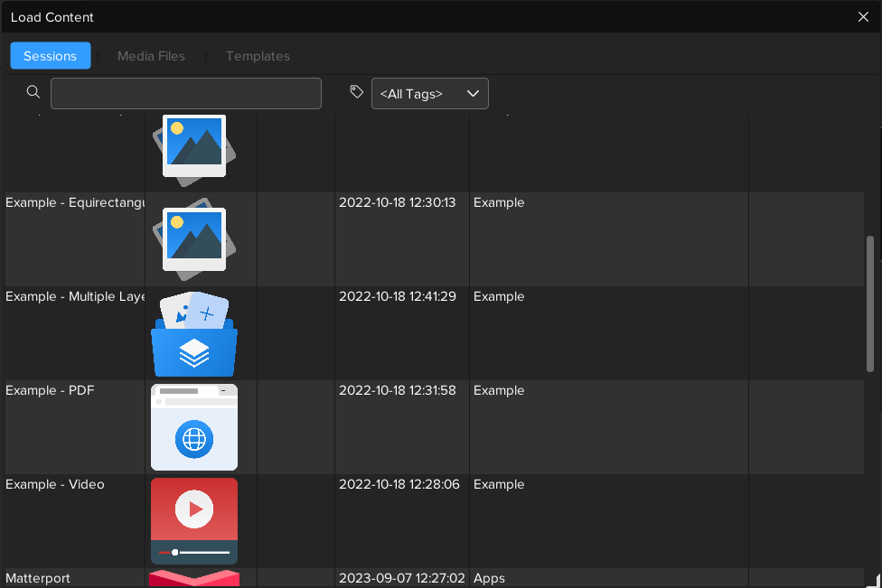The image size is (882, 588).
Task: Click the Matterport session icon
Action: [x=194, y=578]
